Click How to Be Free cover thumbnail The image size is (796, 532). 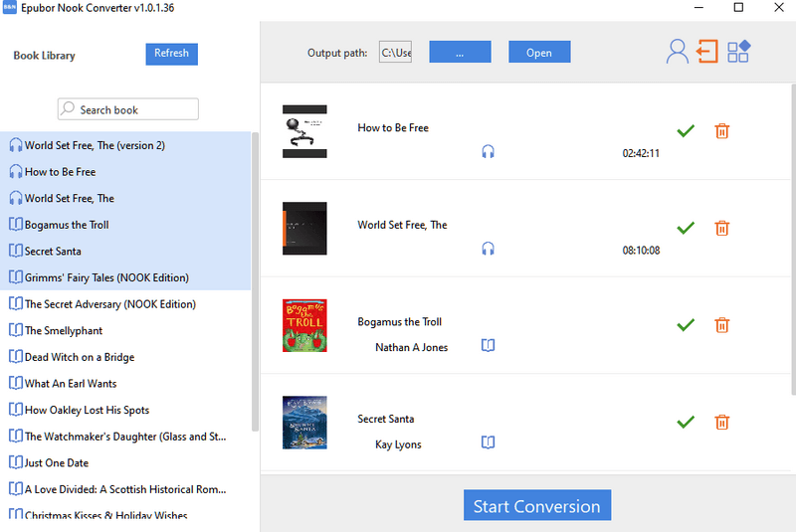(304, 131)
